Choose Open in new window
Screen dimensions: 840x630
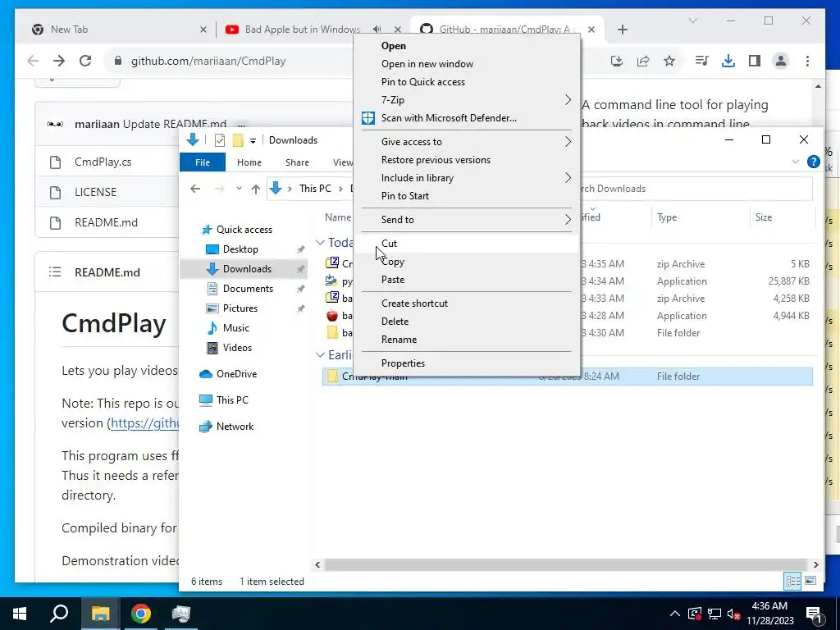[x=467, y=64]
